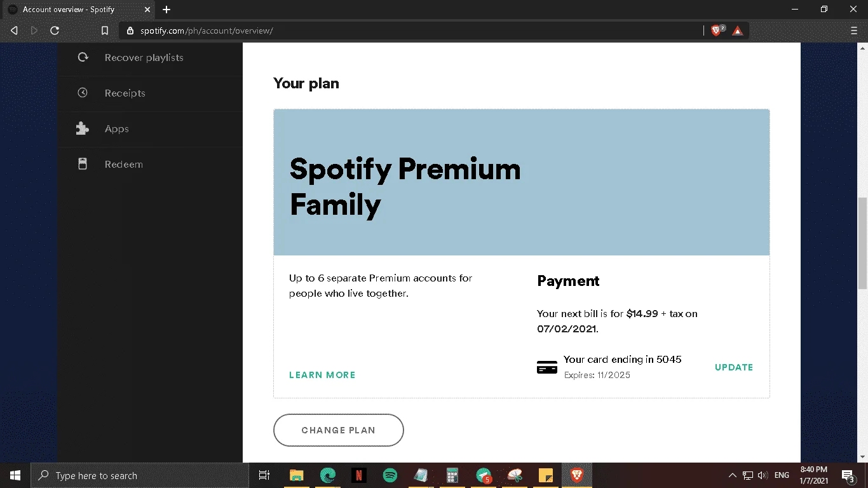Open the Redeem card icon
The width and height of the screenshot is (868, 488).
83,164
